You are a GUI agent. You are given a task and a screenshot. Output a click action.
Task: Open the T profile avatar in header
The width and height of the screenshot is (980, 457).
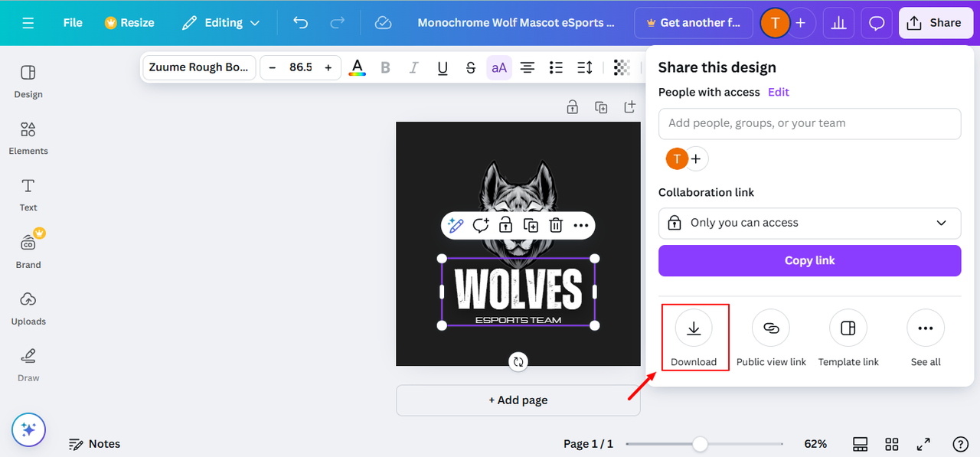coord(775,23)
